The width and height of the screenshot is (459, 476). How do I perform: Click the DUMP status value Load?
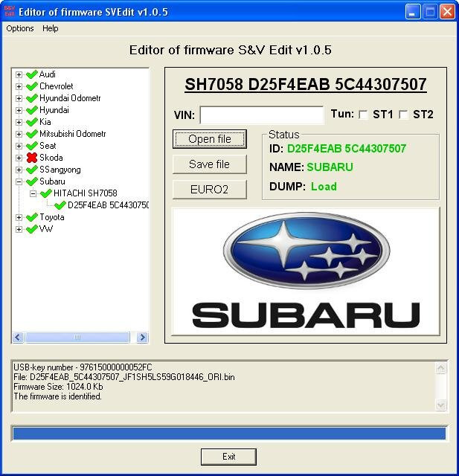[324, 187]
